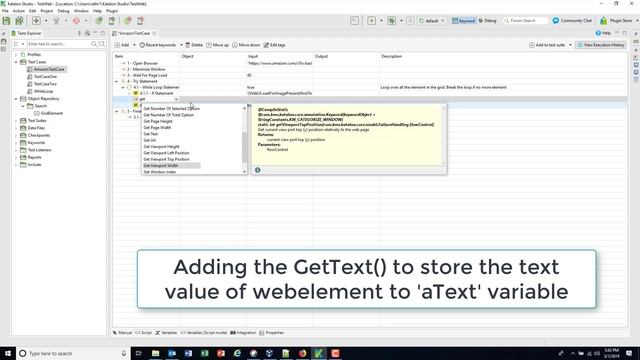Click the Save icon in main toolbar
Viewport: 640px width, 360px height.
[6, 21]
